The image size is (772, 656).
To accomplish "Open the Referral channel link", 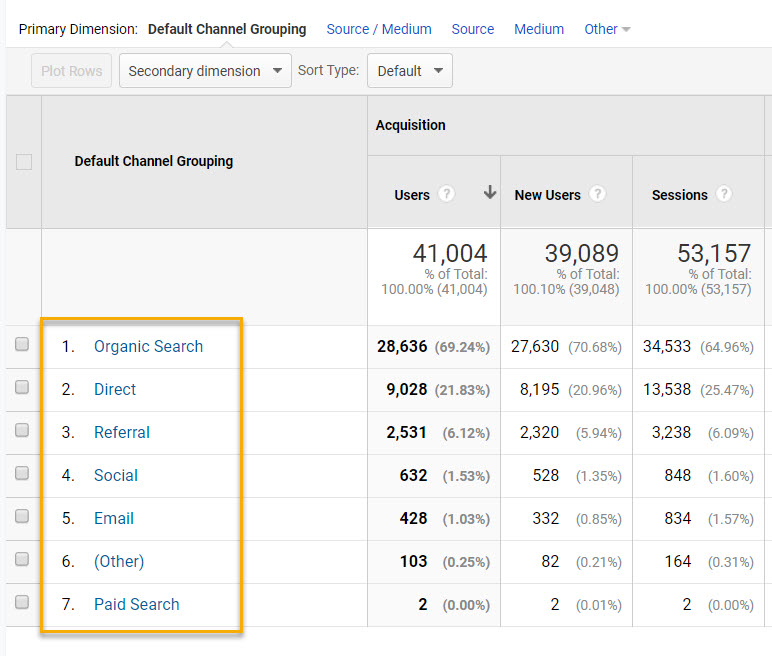I will [122, 432].
